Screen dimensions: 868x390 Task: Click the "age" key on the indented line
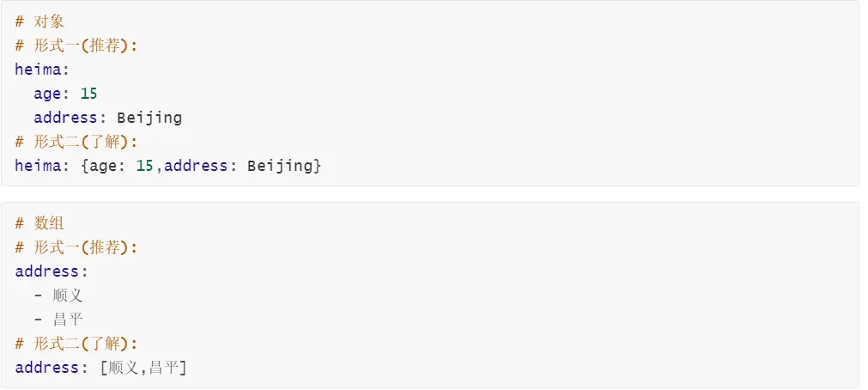(47, 94)
